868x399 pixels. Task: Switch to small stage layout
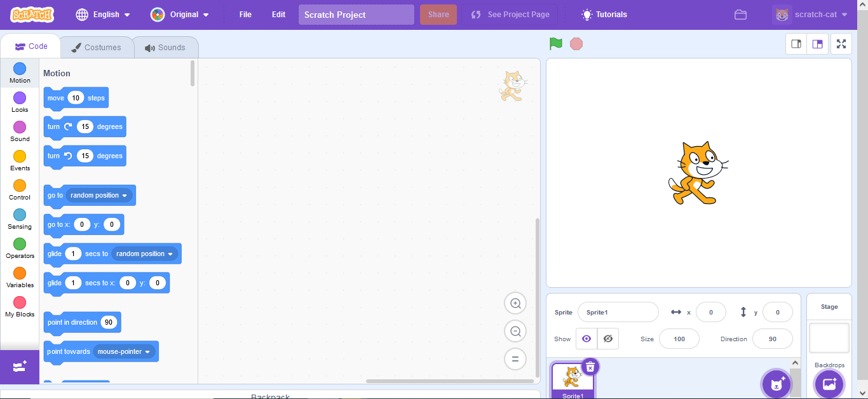tap(796, 44)
